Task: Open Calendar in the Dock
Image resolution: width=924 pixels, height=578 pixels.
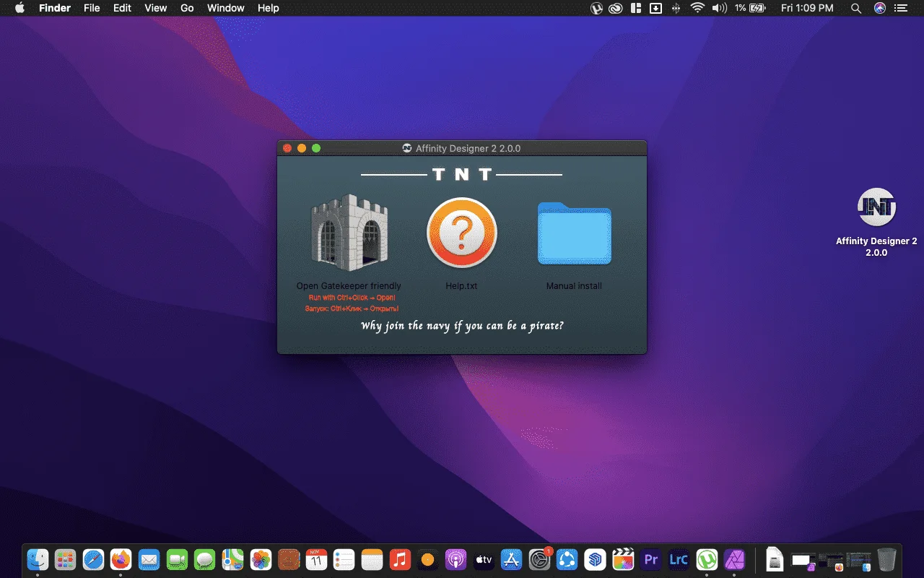Action: click(316, 559)
